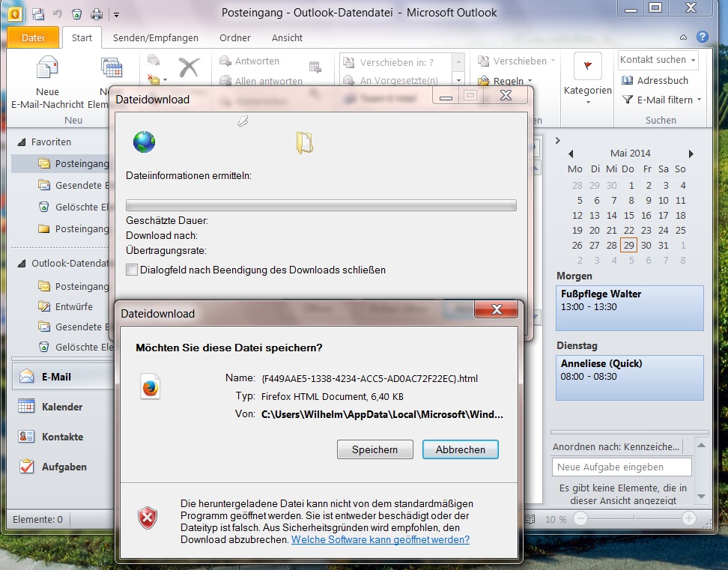Click the E-Mail filtern funnel icon
The height and width of the screenshot is (570, 728).
click(627, 100)
